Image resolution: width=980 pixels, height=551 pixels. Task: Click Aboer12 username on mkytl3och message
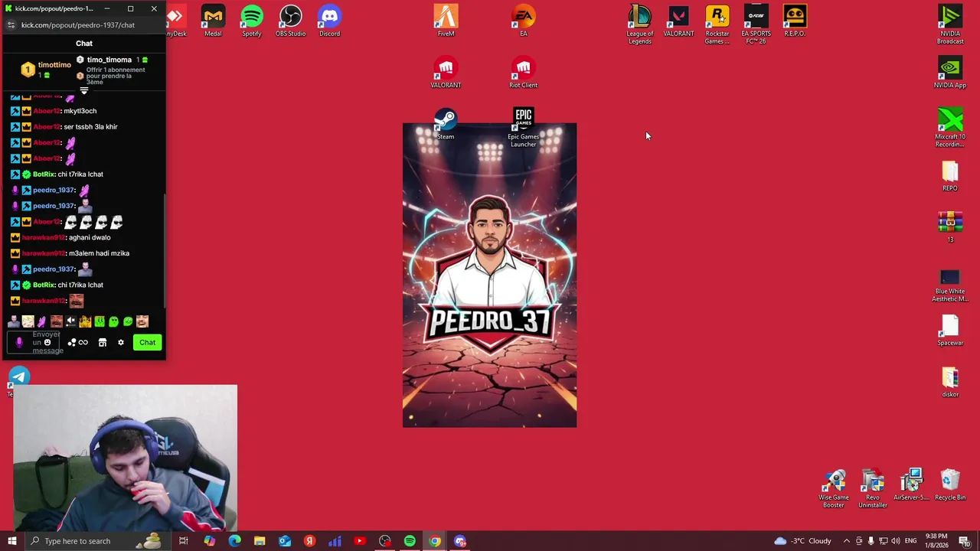(47, 111)
